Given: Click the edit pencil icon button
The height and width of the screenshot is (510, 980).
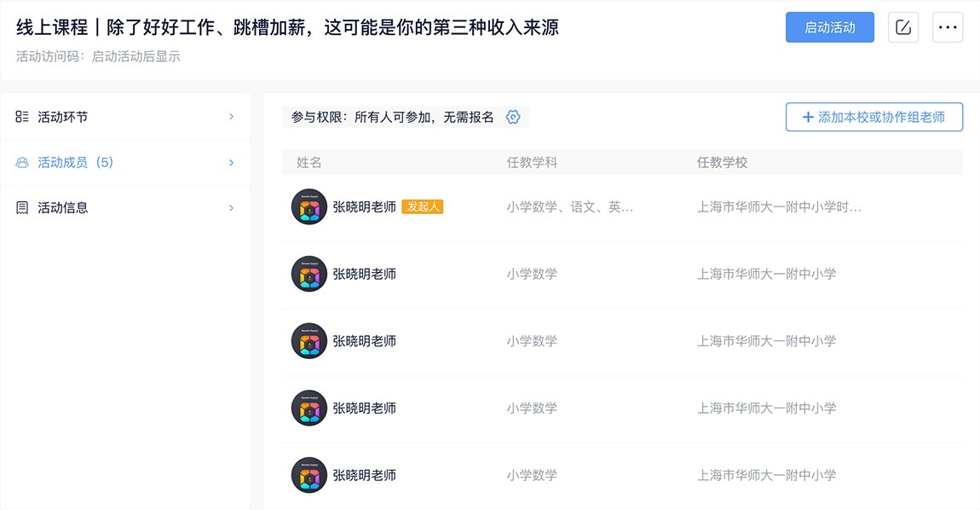Looking at the screenshot, I should pyautogui.click(x=903, y=27).
